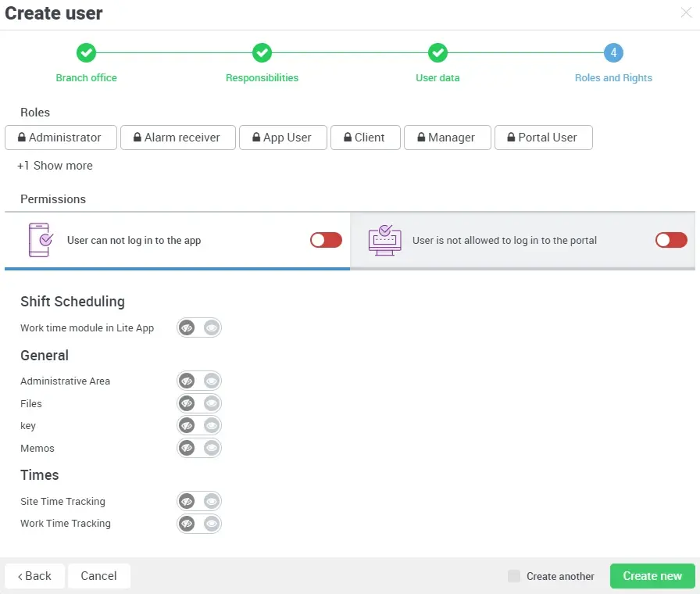The image size is (700, 594).
Task: Click the User data step checkmark icon
Action: pos(437,53)
